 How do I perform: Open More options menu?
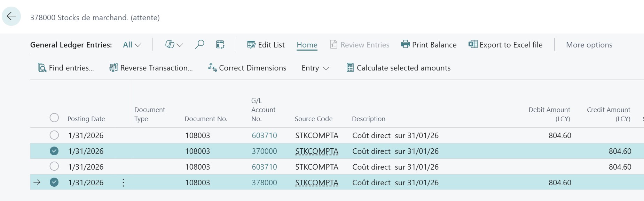589,45
